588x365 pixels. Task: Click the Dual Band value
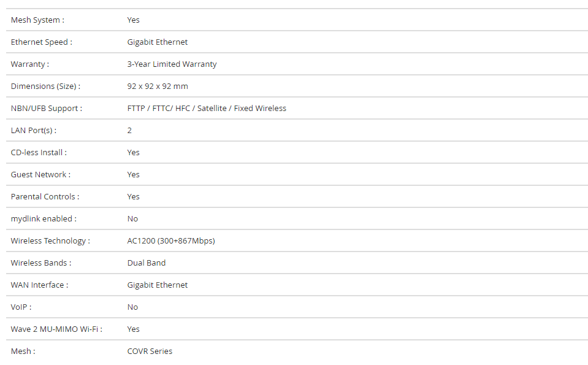[147, 263]
